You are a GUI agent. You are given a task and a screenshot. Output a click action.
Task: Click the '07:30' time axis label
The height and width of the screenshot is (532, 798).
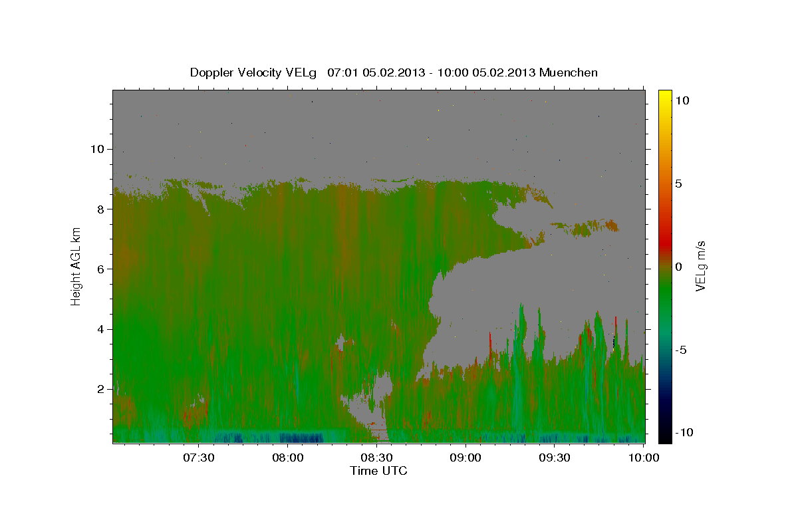tap(199, 458)
